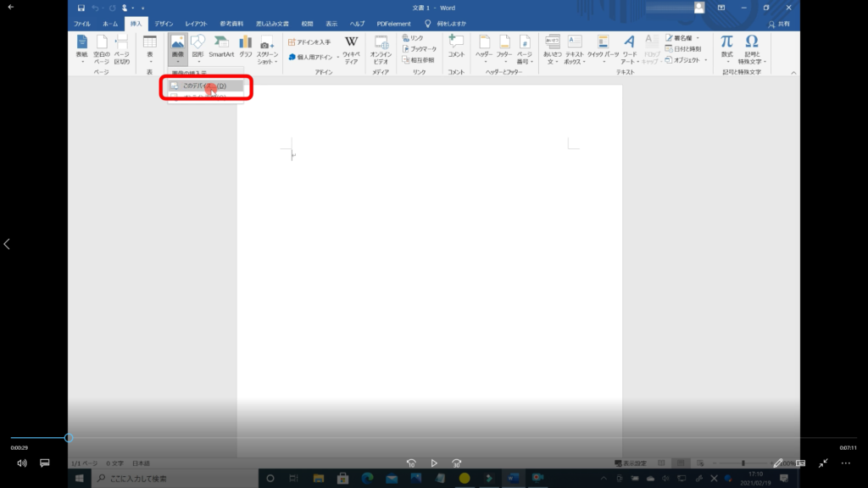
Task: Switch to the デザイン (Design) tab
Action: pyautogui.click(x=164, y=24)
